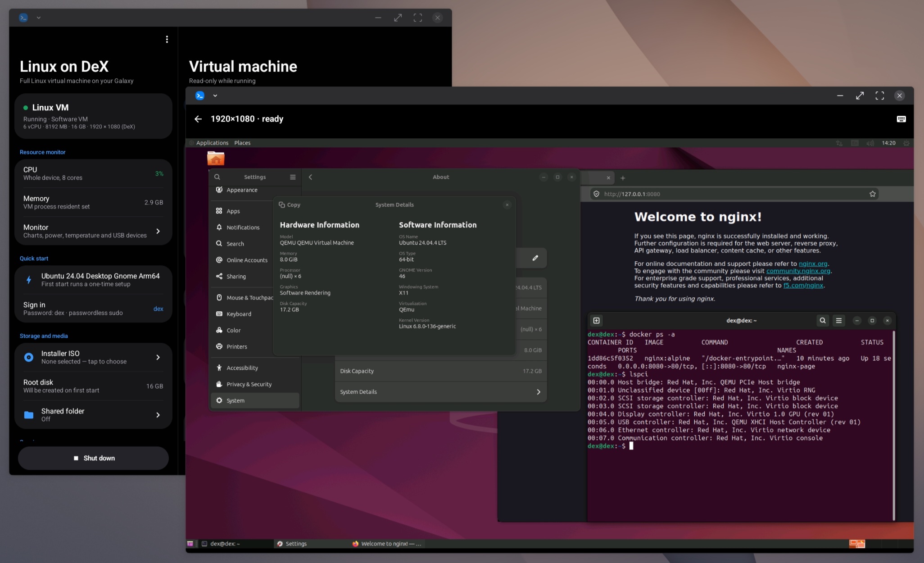Viewport: 924px width, 563px height.
Task: Click volume icon in Ubuntu top panel
Action: [x=870, y=143]
